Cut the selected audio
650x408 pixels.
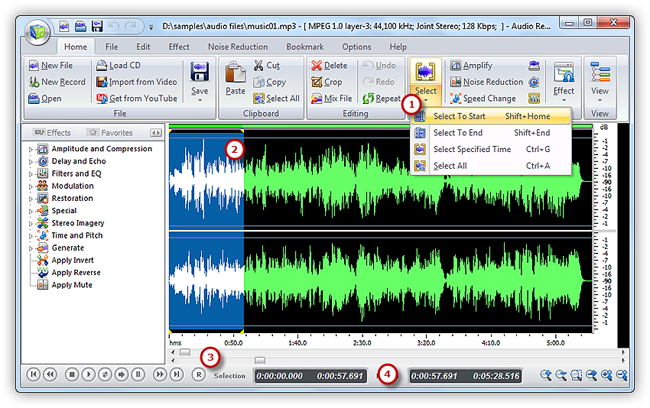[x=267, y=66]
